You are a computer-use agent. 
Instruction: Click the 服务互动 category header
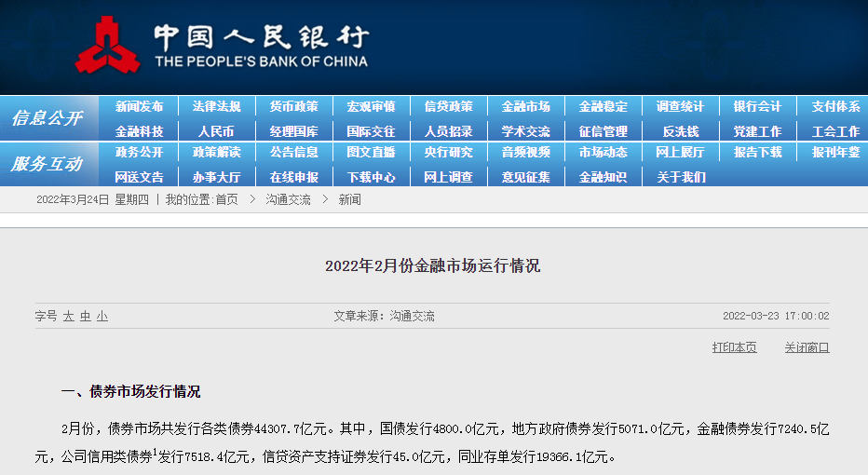(47, 164)
